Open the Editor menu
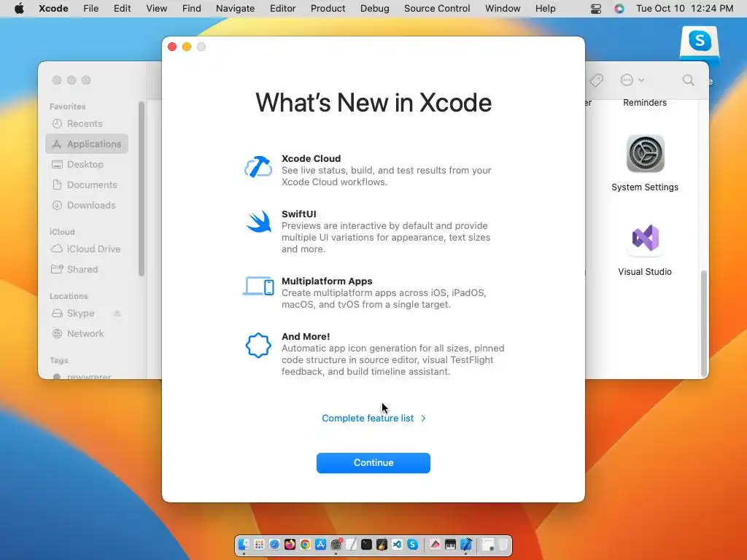The width and height of the screenshot is (747, 560). (x=282, y=9)
